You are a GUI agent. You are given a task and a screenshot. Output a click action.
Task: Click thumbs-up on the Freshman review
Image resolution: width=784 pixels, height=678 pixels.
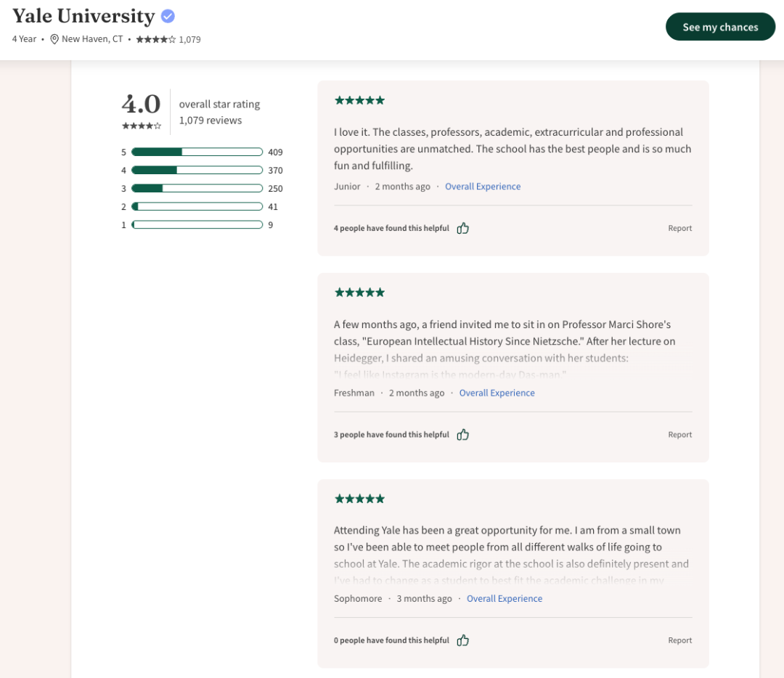click(463, 435)
